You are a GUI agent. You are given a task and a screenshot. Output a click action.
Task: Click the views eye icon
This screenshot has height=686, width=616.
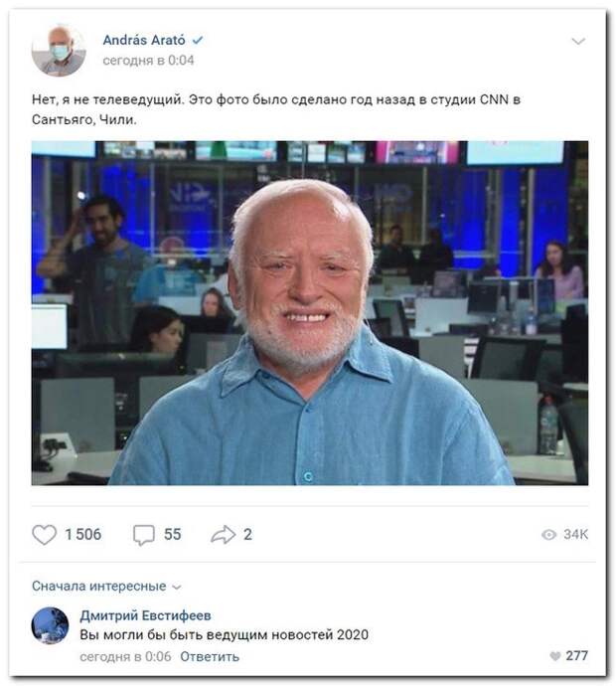(548, 535)
